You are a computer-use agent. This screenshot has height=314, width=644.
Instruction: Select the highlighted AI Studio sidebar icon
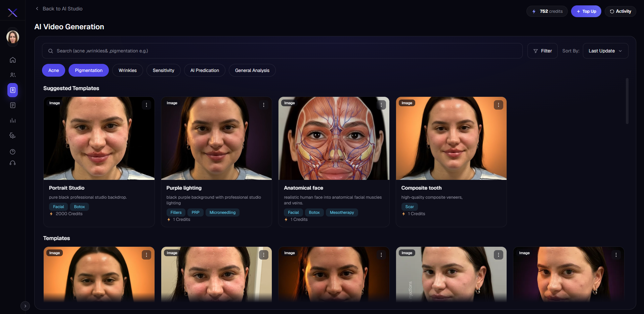tap(13, 90)
